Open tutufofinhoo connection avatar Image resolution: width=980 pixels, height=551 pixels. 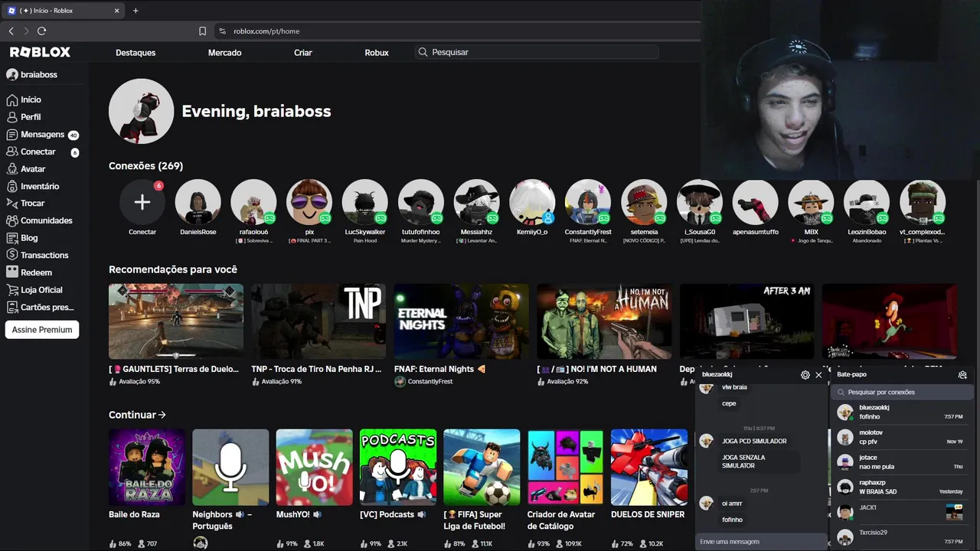click(421, 202)
